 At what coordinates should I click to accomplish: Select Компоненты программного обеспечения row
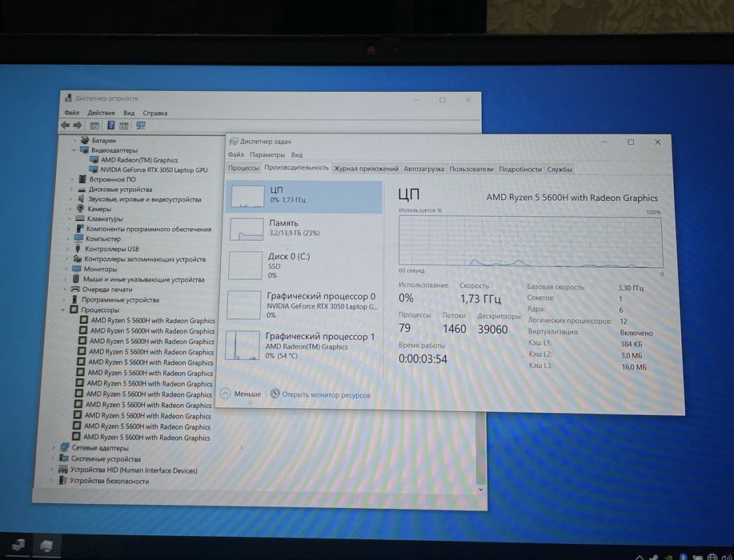148,230
